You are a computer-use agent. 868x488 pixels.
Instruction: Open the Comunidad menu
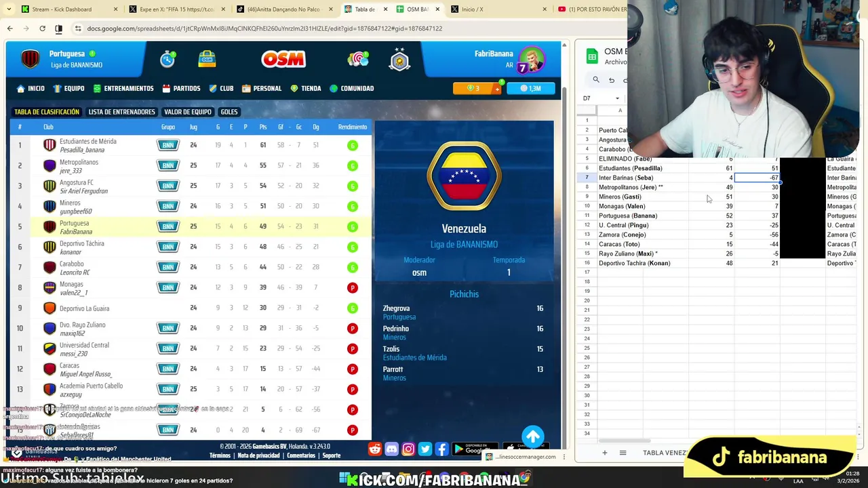(x=352, y=88)
